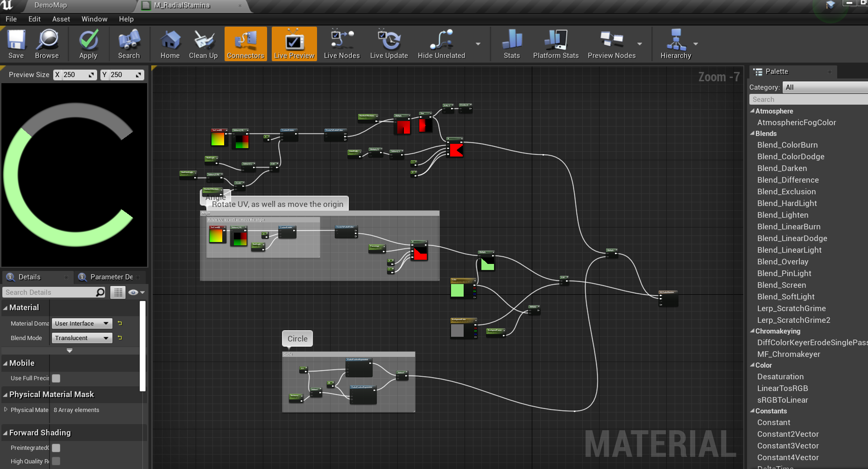
Task: Click the Palette search field
Action: (x=808, y=99)
